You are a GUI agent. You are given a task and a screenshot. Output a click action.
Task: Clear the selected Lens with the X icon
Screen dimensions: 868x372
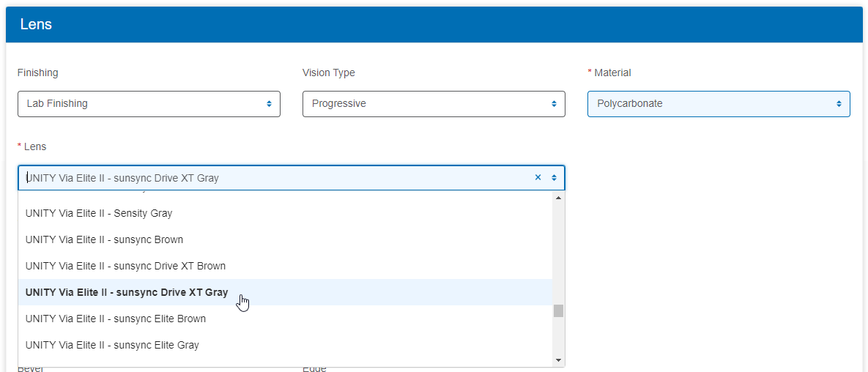click(538, 178)
